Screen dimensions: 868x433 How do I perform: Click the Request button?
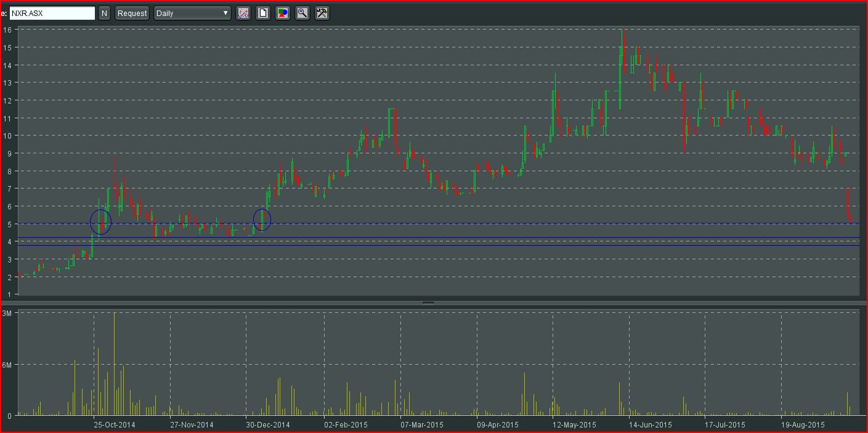click(132, 13)
